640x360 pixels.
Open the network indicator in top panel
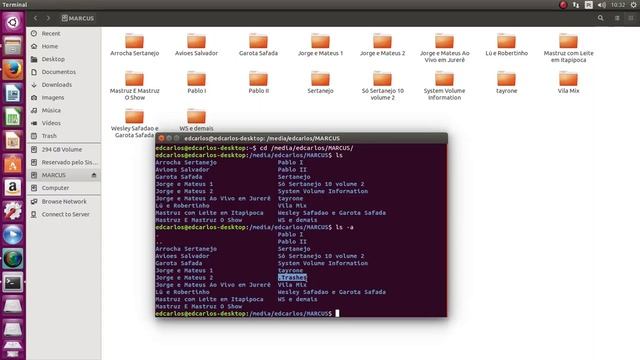[576, 5]
